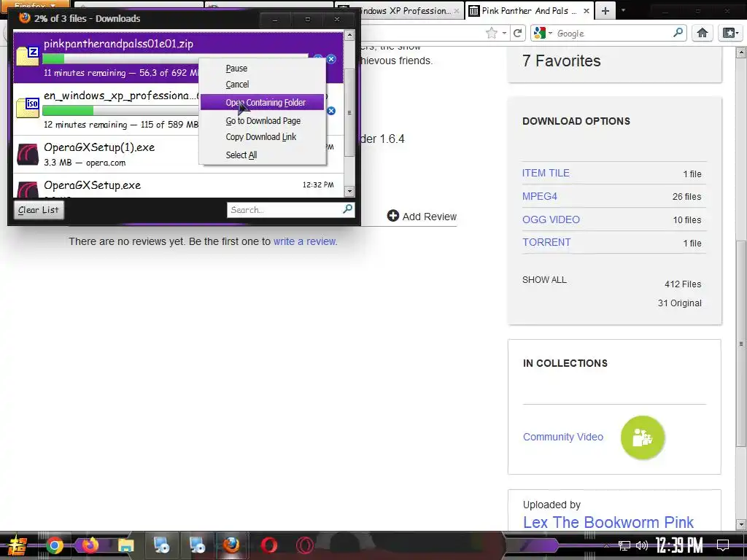The height and width of the screenshot is (560, 747).
Task: Close the Pink Panther And Pals tab
Action: point(586,10)
